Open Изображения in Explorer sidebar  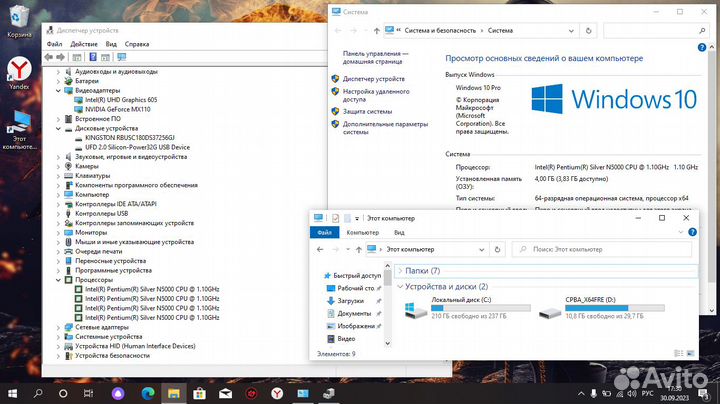351,326
